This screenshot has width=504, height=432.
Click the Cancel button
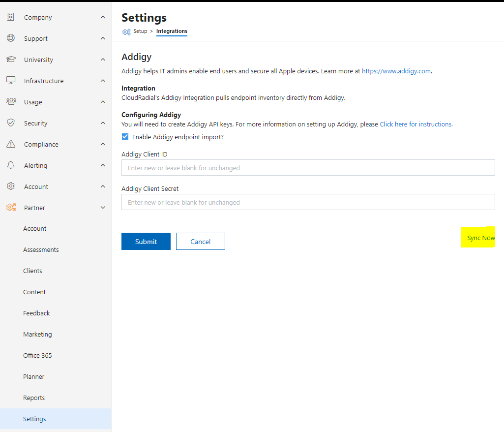[x=201, y=241]
